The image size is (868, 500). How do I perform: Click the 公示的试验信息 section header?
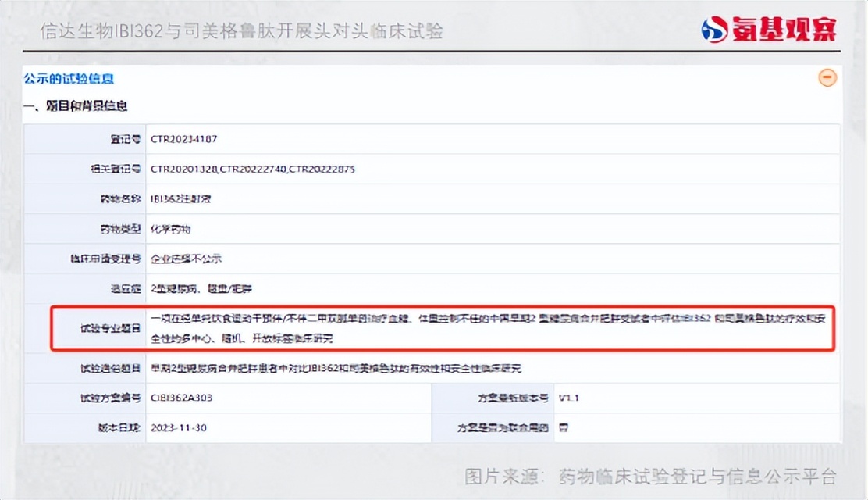(x=69, y=79)
